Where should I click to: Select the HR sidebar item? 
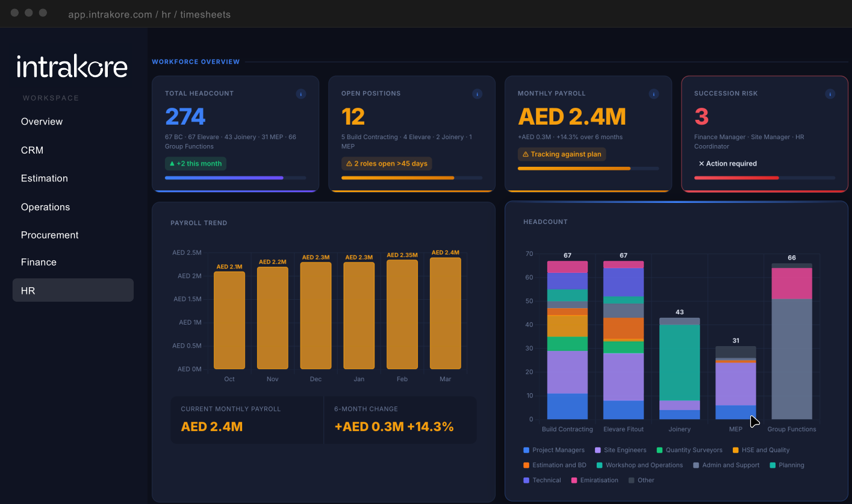point(73,290)
